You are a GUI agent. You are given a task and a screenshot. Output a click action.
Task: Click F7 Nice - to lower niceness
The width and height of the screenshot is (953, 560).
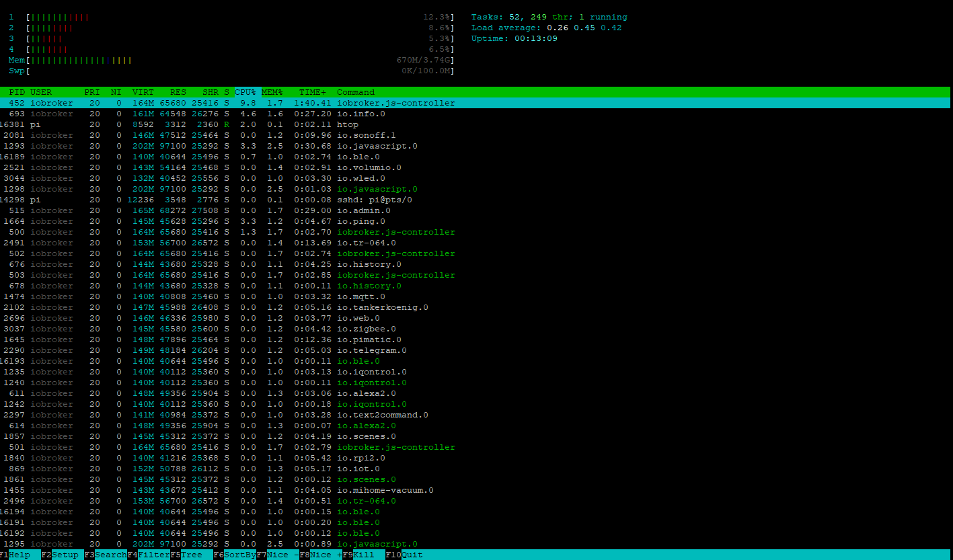(x=278, y=555)
